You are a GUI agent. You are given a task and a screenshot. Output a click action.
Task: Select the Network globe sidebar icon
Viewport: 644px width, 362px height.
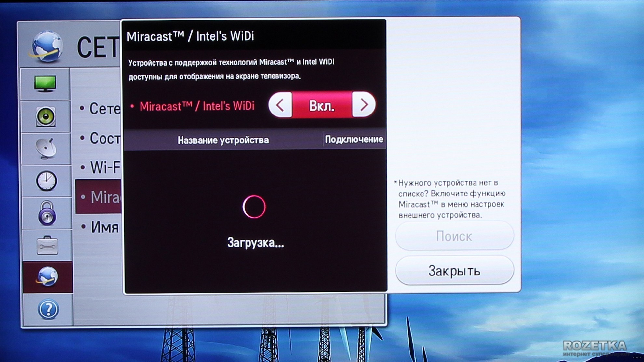47,277
